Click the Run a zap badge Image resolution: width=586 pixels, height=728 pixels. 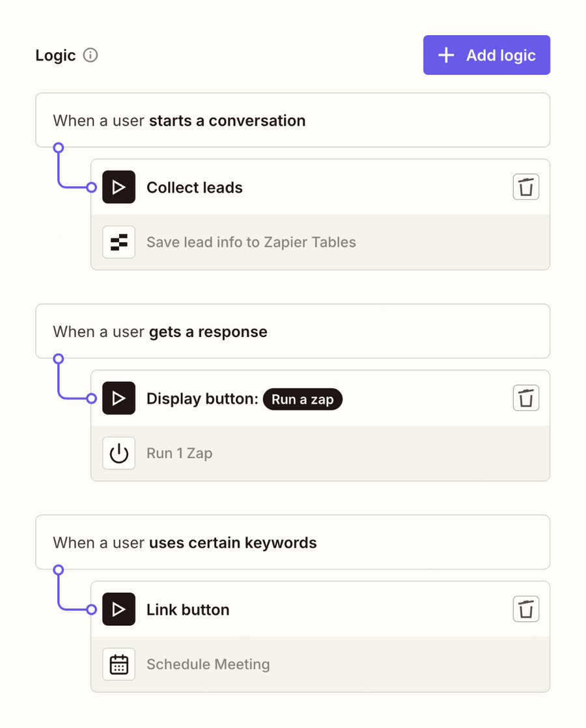pyautogui.click(x=302, y=399)
